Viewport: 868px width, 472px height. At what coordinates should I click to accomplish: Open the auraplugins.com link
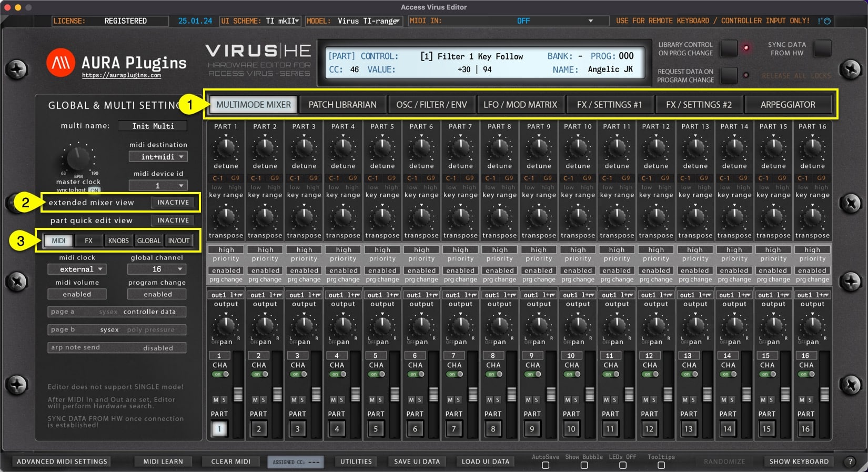(x=122, y=76)
